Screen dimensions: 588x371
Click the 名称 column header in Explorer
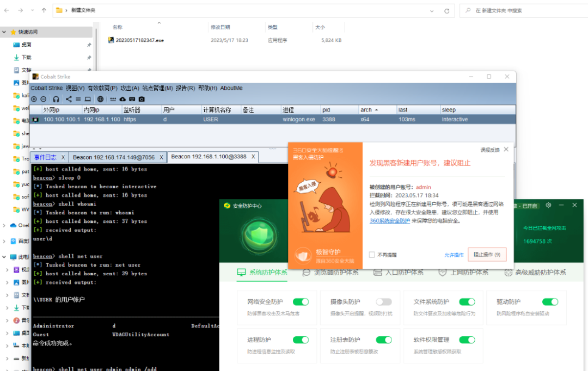118,27
